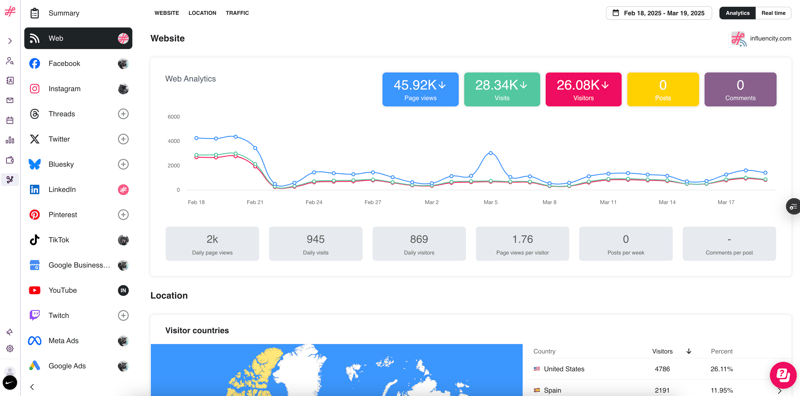Switch to Real time mode
The image size is (800, 396).
(773, 13)
